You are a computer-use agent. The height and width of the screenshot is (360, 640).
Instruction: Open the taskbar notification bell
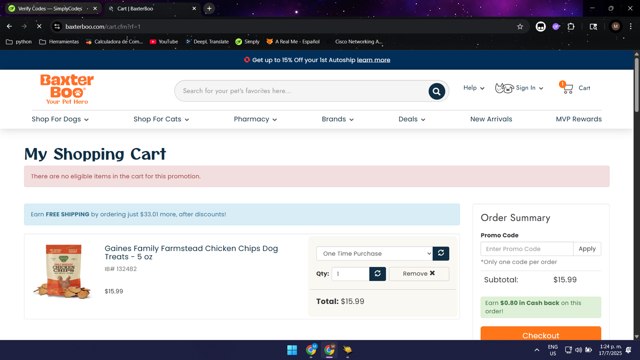point(629,350)
